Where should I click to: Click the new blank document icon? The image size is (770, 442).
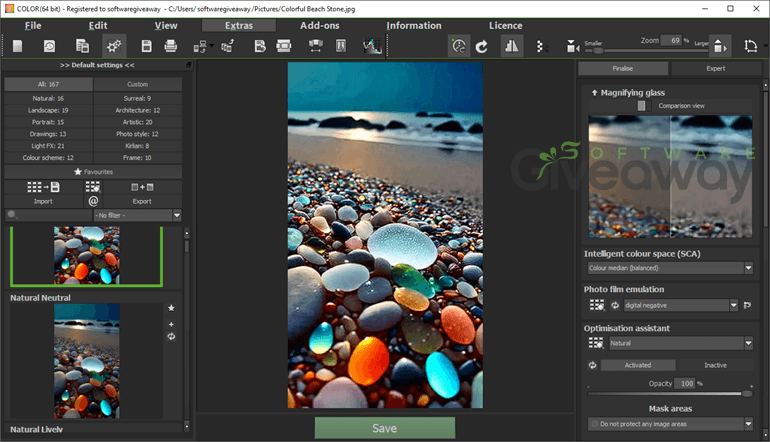18,46
